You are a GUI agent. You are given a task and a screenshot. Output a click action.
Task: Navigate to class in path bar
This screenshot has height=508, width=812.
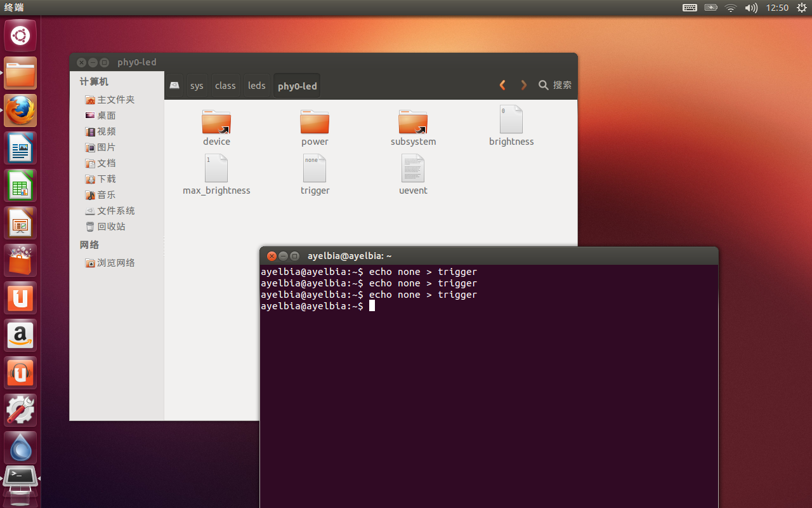[225, 86]
